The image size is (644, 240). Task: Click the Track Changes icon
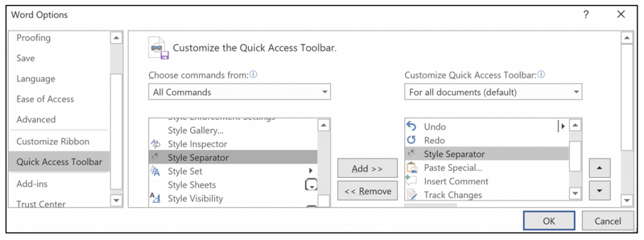click(x=411, y=195)
